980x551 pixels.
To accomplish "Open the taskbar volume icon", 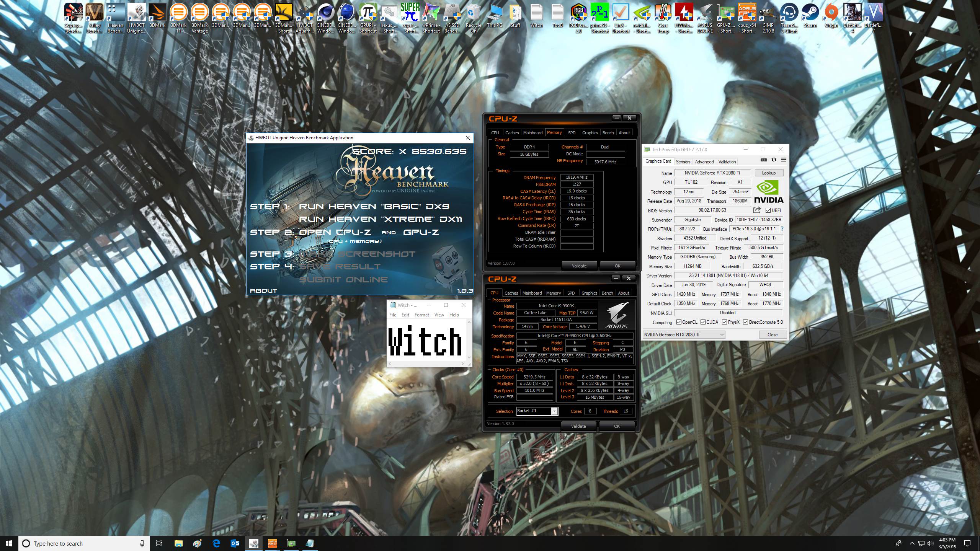I will click(930, 543).
